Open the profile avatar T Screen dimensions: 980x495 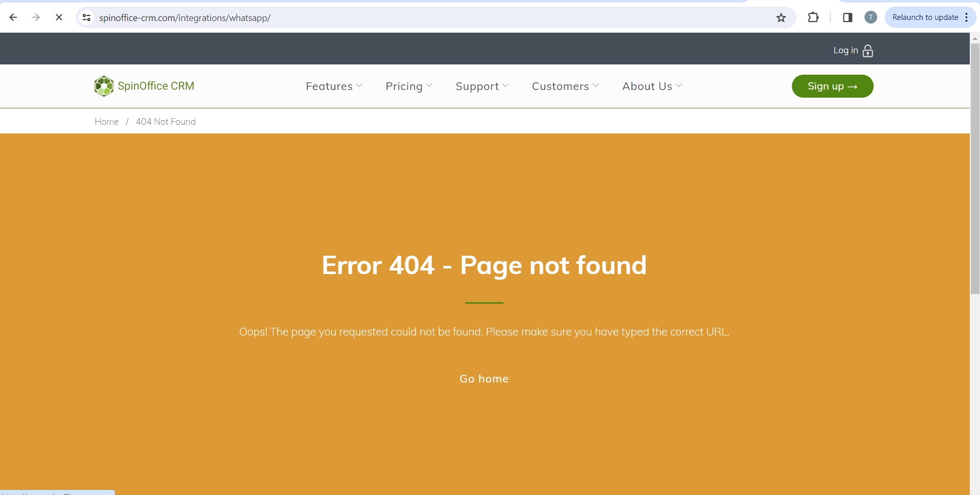[x=871, y=17]
